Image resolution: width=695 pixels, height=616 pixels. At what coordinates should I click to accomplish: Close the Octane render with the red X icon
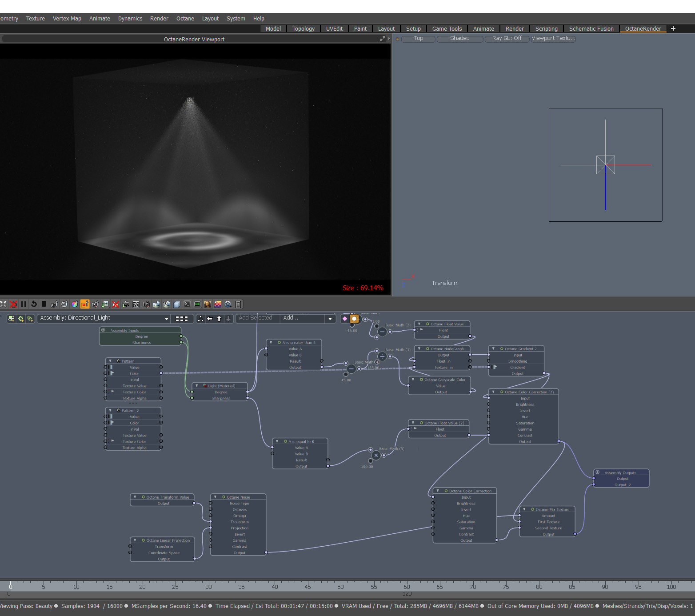click(13, 304)
